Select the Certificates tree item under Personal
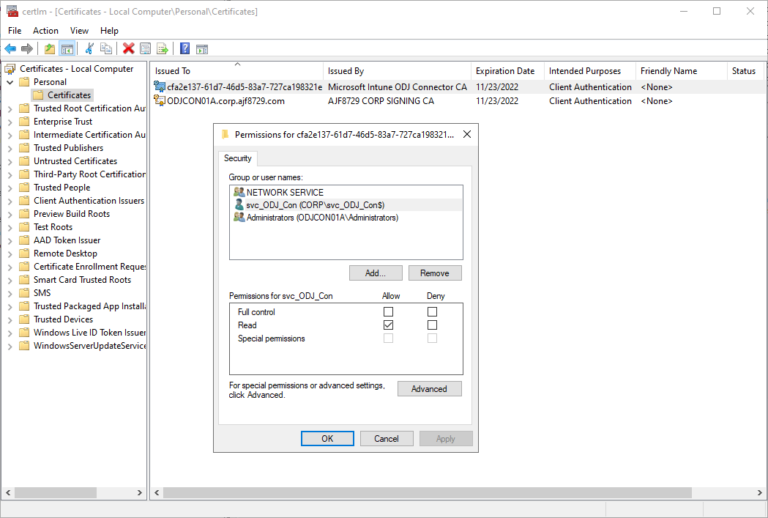The image size is (768, 518). click(69, 95)
